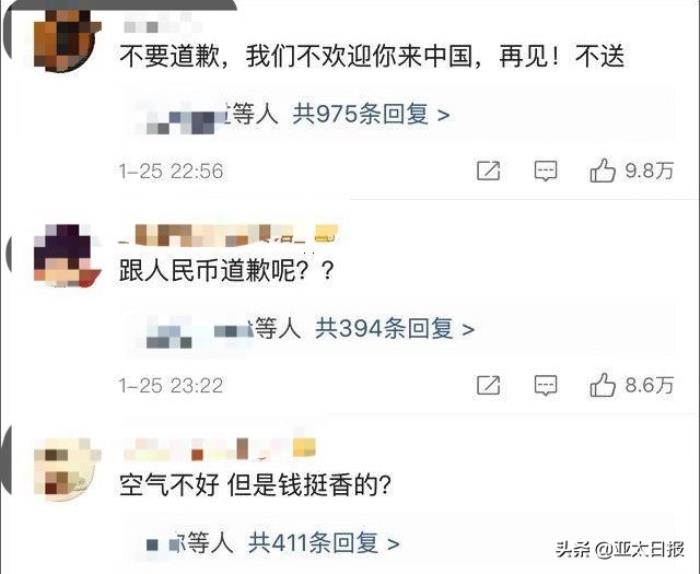Share the 1-25 22:56 comment
The height and width of the screenshot is (574, 700).
pos(488,171)
